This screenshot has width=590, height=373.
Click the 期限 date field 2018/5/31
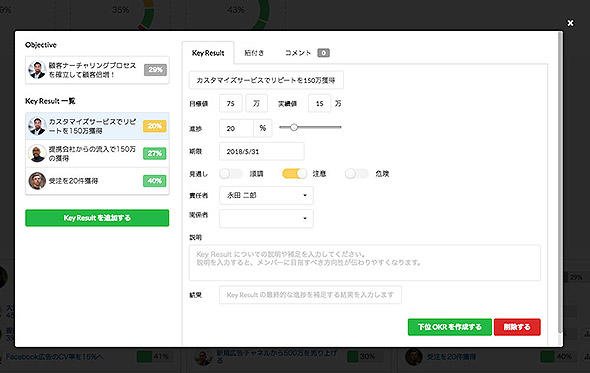pos(262,151)
